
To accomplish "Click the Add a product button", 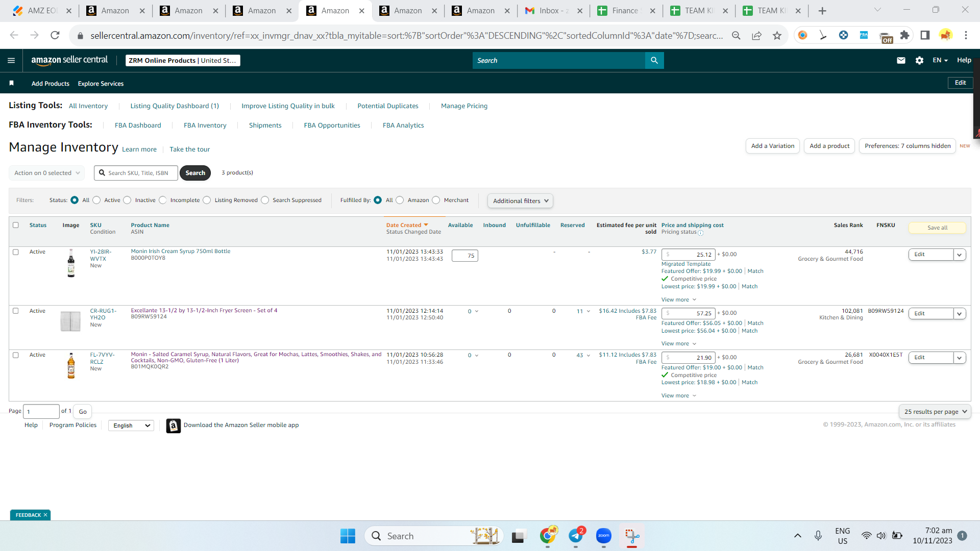I will pos(829,146).
